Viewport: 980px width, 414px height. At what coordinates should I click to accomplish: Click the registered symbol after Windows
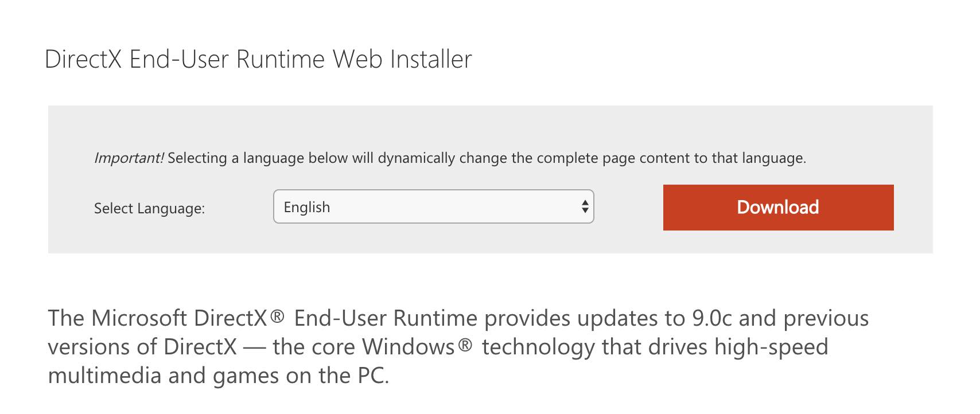[465, 344]
